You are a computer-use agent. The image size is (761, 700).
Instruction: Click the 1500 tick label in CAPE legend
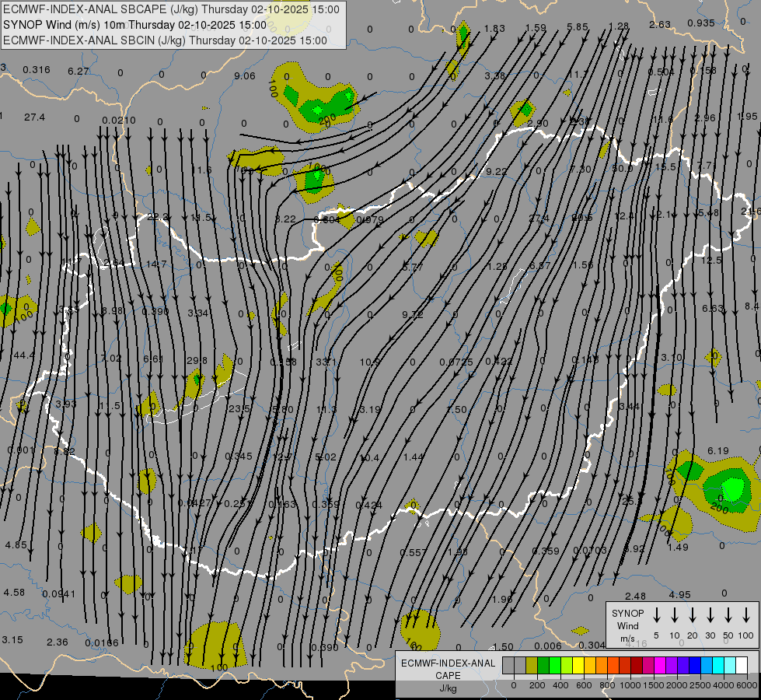[x=653, y=685]
